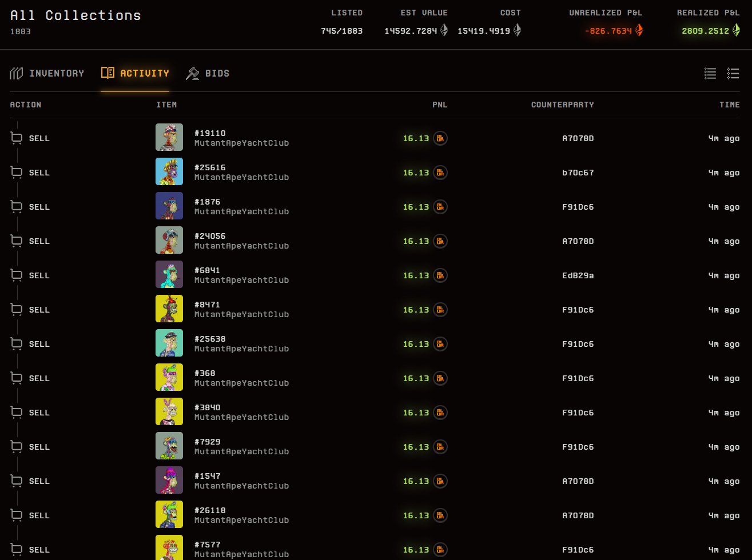Click the 16.13 PNL value for #368

[416, 378]
